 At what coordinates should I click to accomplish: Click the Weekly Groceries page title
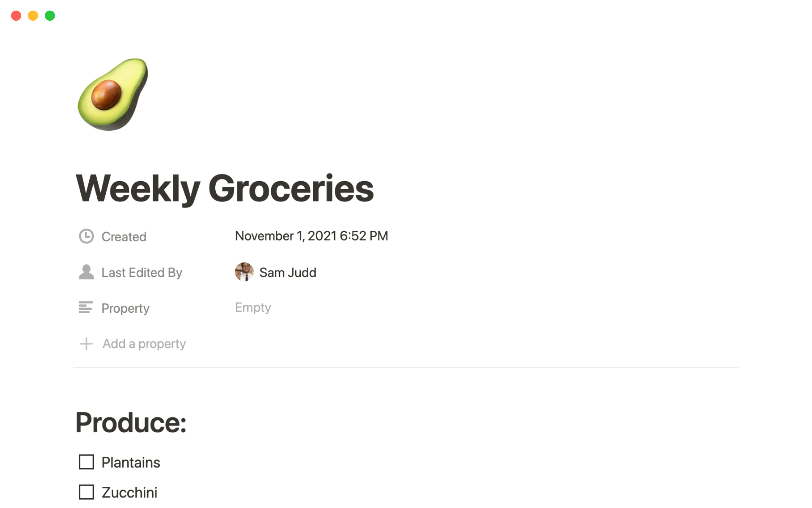coord(225,189)
